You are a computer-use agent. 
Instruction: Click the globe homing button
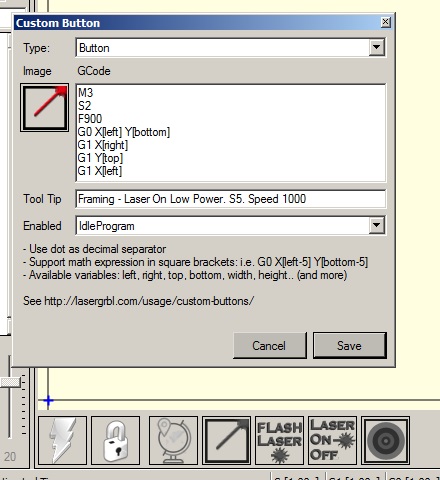[173, 440]
